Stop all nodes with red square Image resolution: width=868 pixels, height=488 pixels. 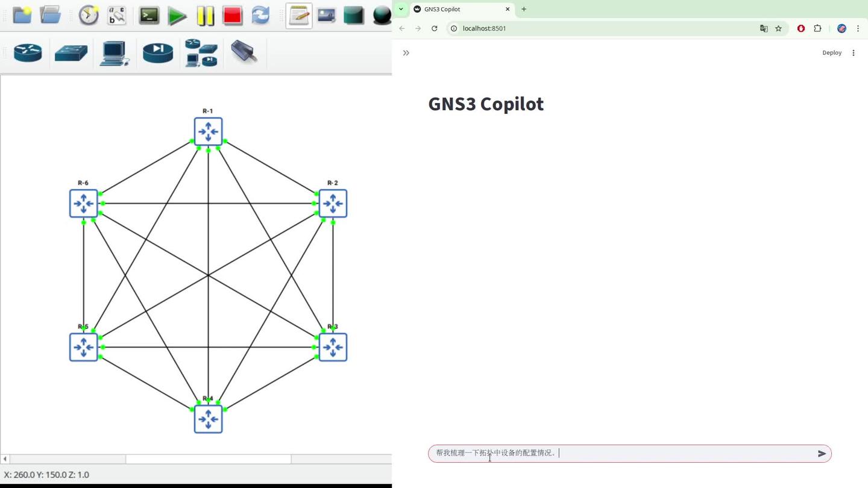pyautogui.click(x=232, y=15)
